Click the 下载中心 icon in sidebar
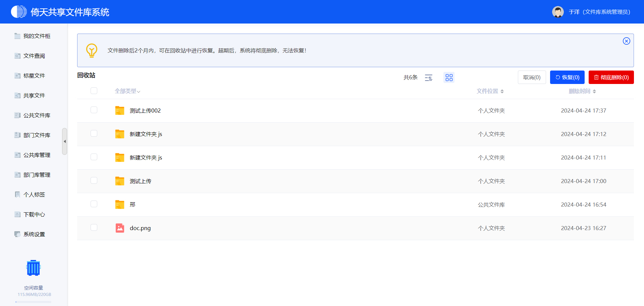 (x=17, y=214)
